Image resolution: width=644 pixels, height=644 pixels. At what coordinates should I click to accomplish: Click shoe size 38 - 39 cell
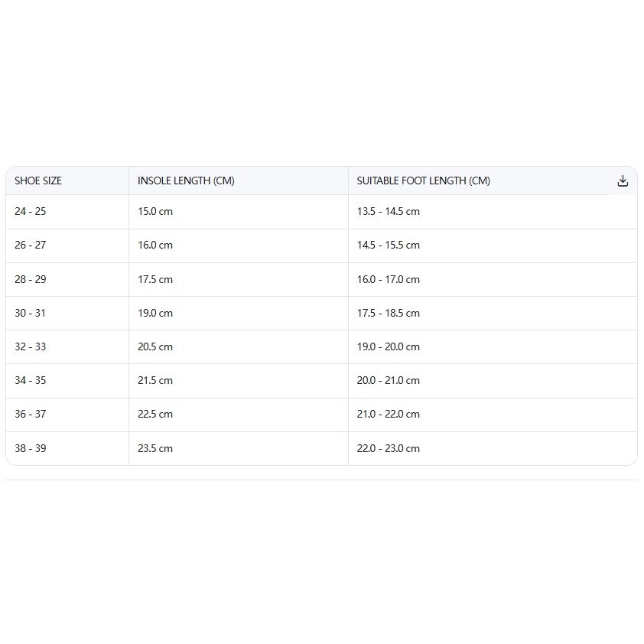(x=67, y=448)
